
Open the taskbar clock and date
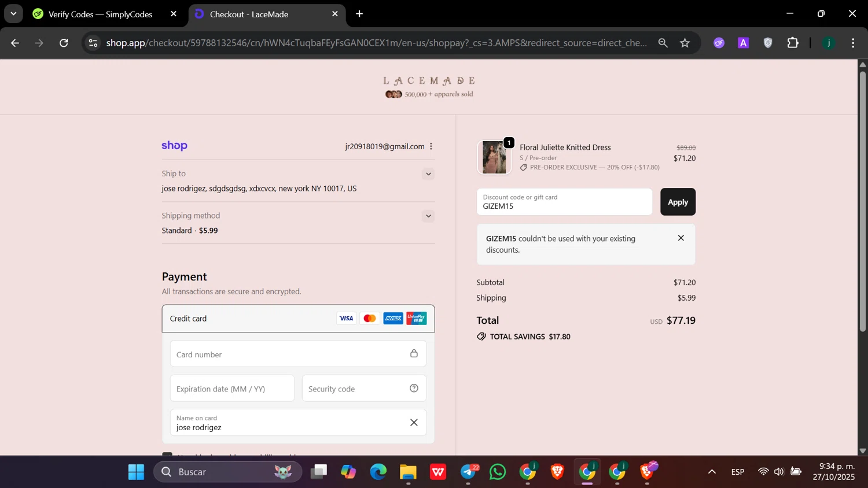833,472
